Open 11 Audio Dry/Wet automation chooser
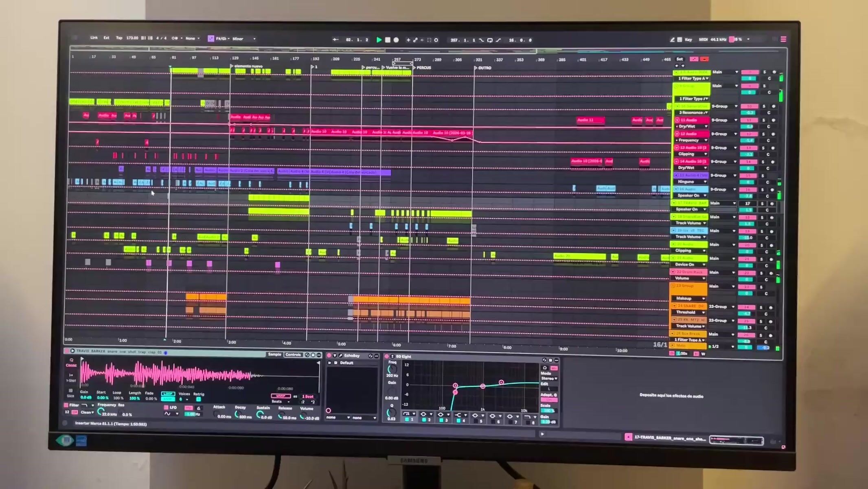 691,127
